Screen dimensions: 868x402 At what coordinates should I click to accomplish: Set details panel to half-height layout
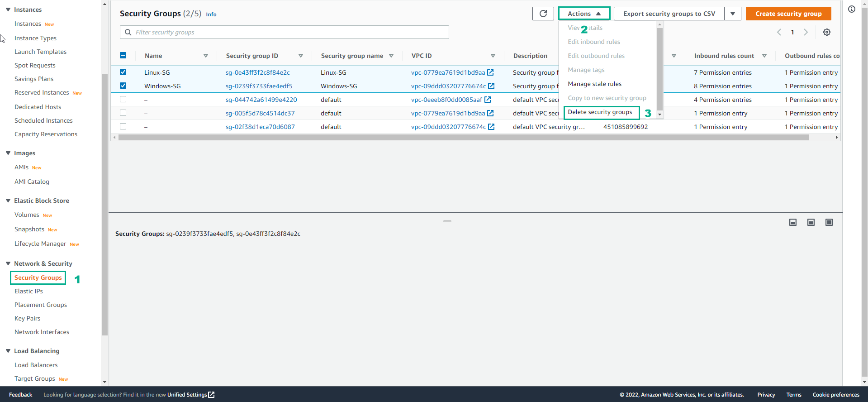point(811,222)
